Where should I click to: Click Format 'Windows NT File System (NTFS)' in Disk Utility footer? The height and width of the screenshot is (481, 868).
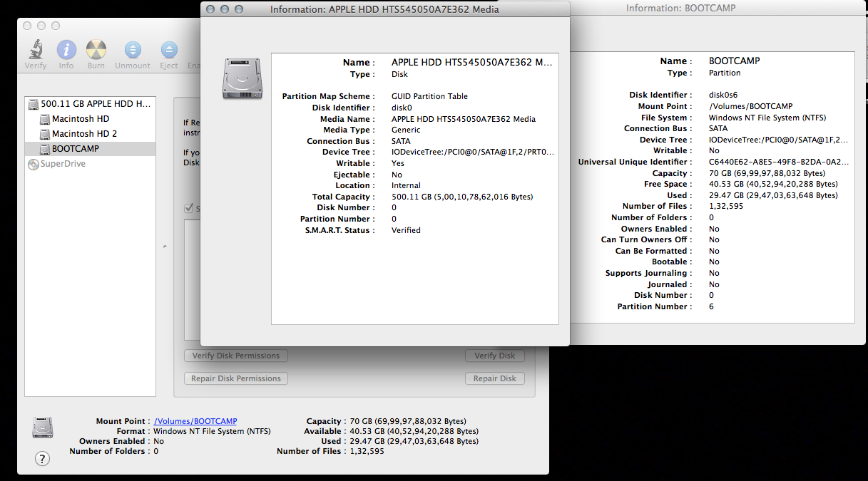[x=212, y=431]
